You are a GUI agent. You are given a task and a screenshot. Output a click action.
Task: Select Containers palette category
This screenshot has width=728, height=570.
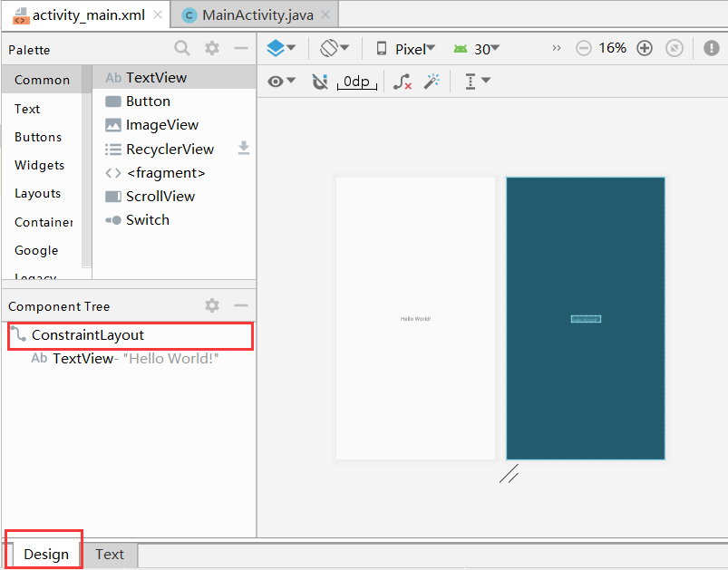pyautogui.click(x=44, y=222)
